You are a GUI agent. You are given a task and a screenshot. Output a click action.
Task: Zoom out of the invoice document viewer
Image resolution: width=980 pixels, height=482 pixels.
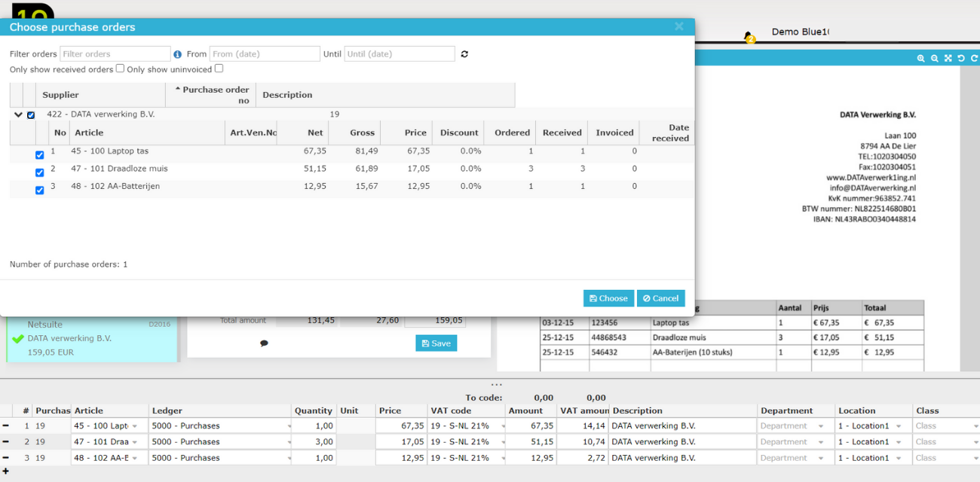(x=934, y=58)
